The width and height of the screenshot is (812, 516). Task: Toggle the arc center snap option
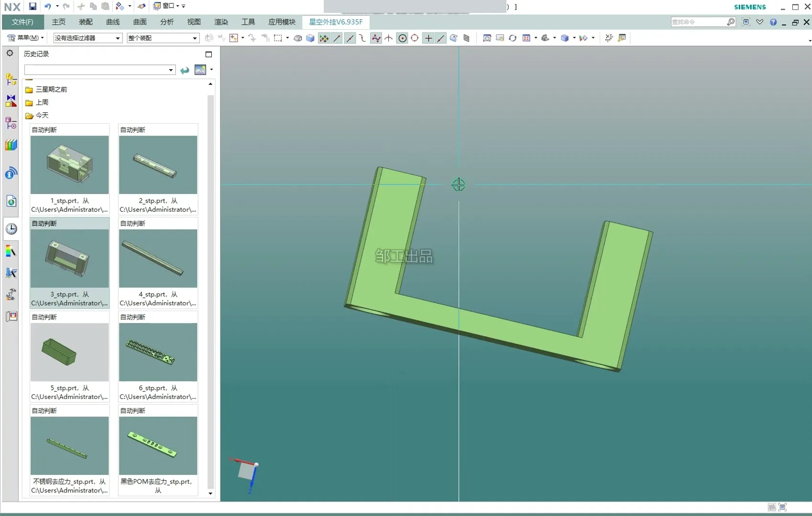(x=402, y=38)
